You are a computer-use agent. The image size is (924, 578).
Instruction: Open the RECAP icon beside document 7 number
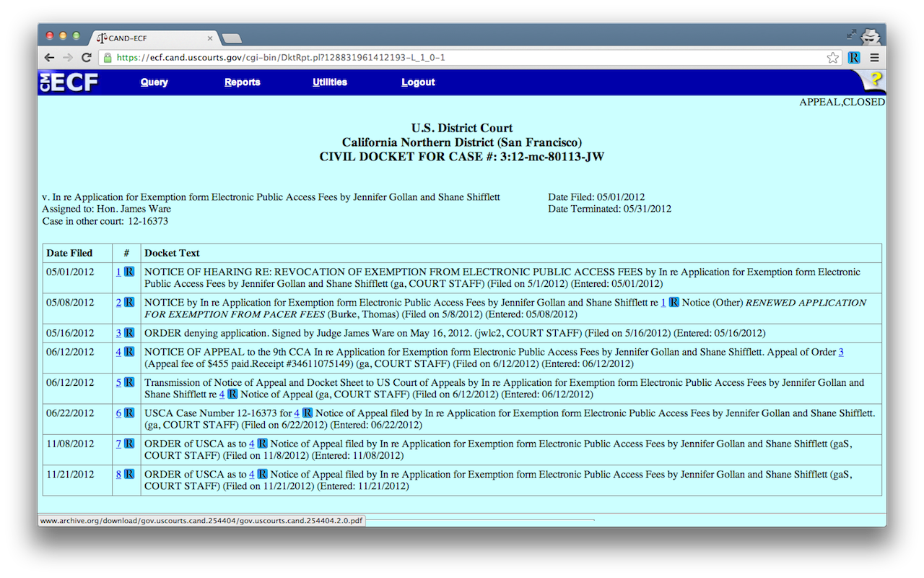pos(129,444)
